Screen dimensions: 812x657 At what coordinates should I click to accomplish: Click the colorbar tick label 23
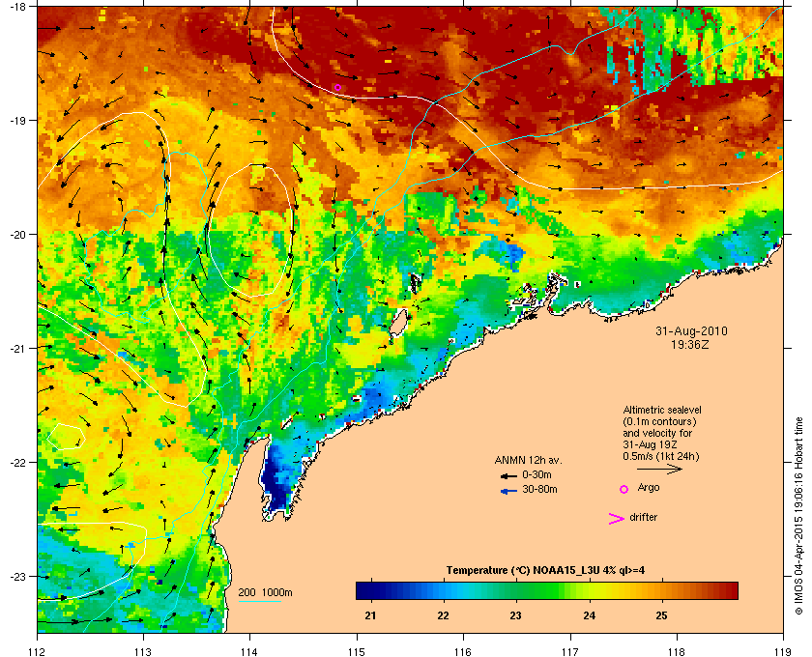click(x=516, y=616)
